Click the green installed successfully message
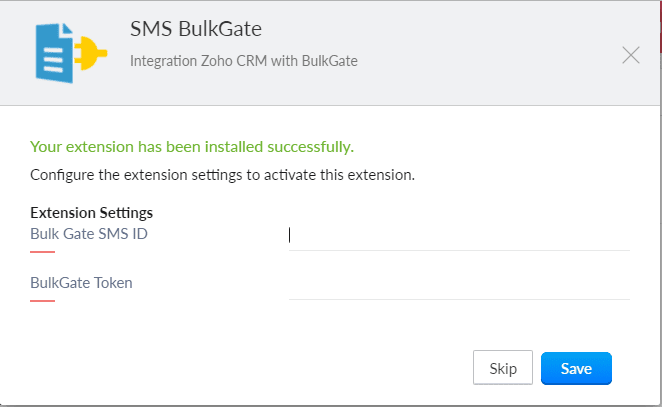This screenshot has height=407, width=662. coord(192,147)
